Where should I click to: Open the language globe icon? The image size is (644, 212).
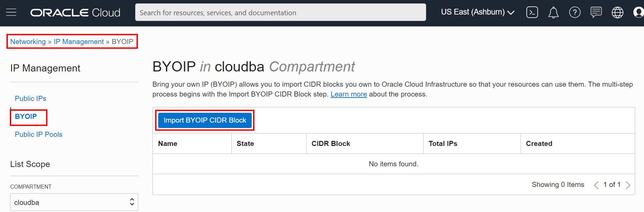tap(617, 13)
